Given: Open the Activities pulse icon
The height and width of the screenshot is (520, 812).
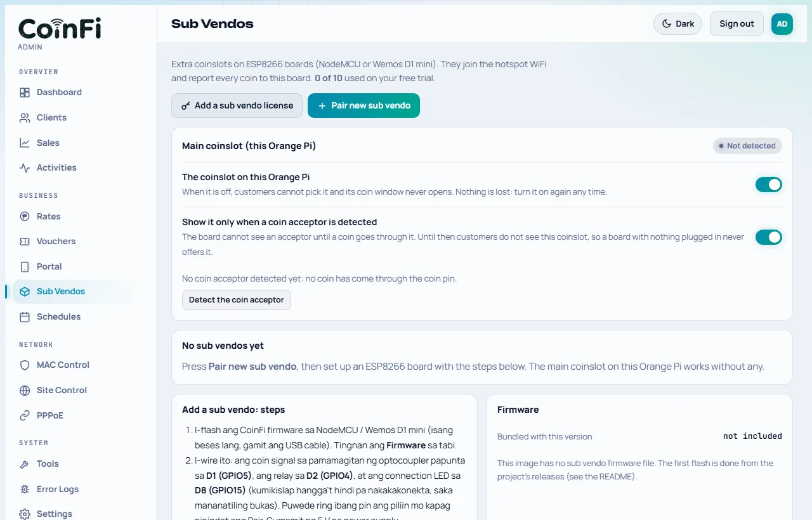Looking at the screenshot, I should [x=25, y=168].
